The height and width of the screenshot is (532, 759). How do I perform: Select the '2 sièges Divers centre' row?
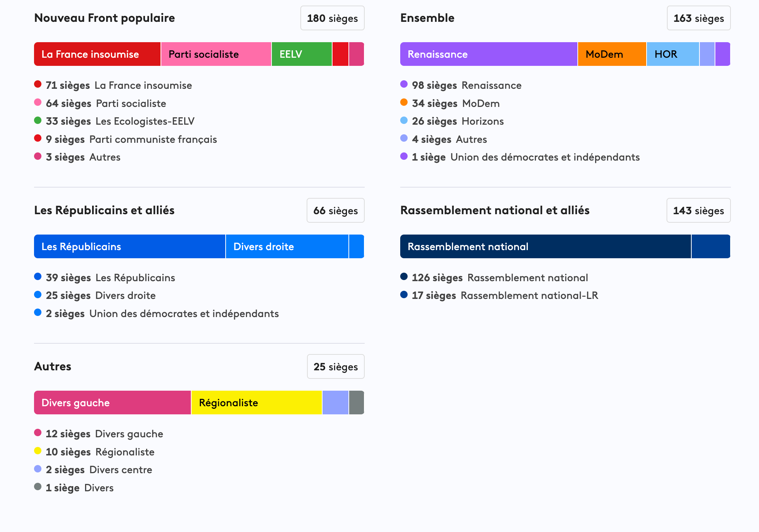pos(93,469)
